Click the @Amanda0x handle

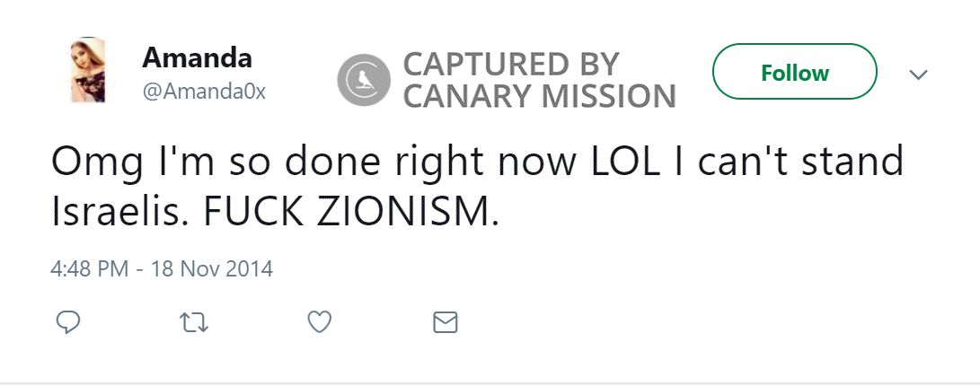(x=204, y=92)
